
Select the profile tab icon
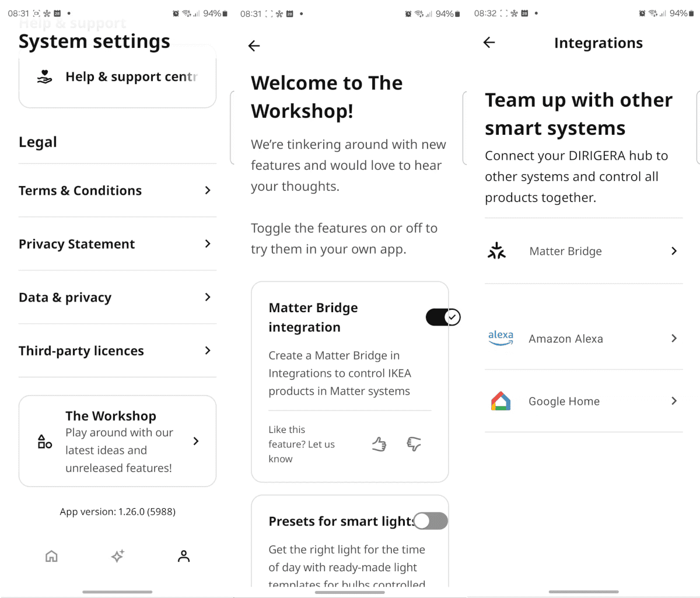tap(184, 556)
